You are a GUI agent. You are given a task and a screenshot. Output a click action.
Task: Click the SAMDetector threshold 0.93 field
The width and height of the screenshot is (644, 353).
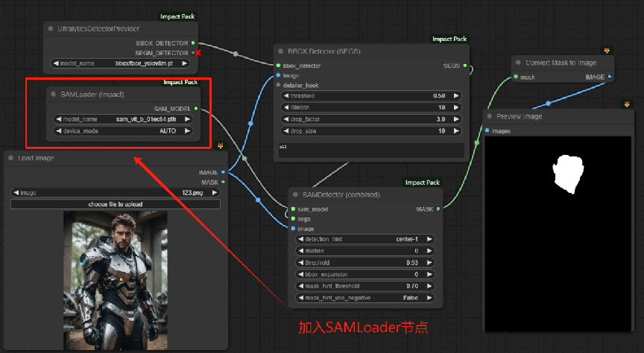pyautogui.click(x=364, y=263)
